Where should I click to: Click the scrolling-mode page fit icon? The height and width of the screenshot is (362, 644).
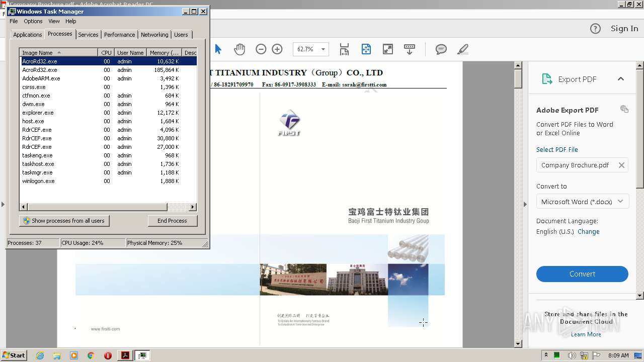coord(344,49)
